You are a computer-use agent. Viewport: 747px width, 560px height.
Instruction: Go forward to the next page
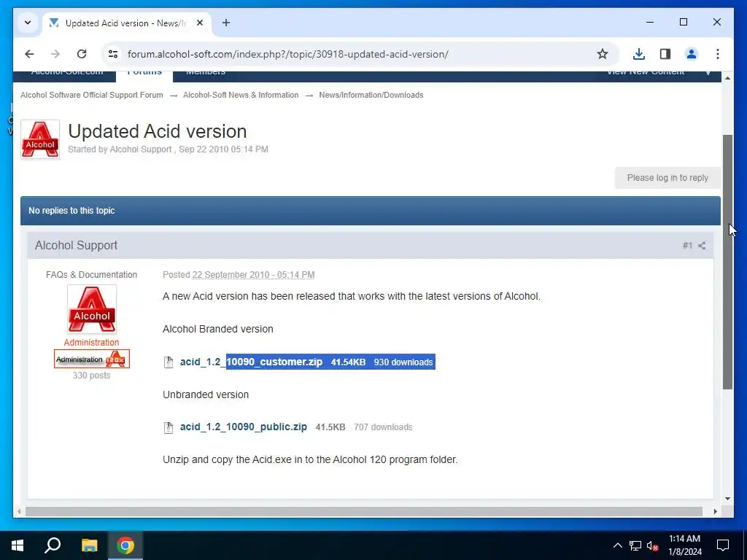tap(55, 54)
